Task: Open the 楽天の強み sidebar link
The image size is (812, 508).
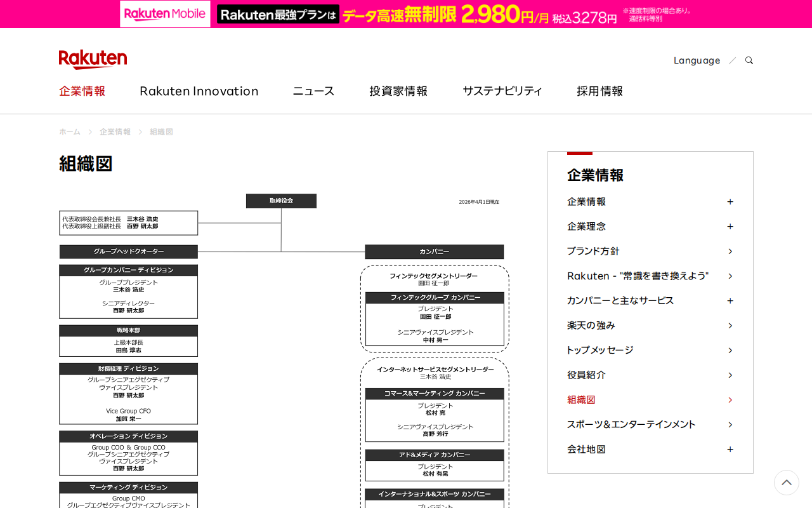Action: [x=591, y=326]
